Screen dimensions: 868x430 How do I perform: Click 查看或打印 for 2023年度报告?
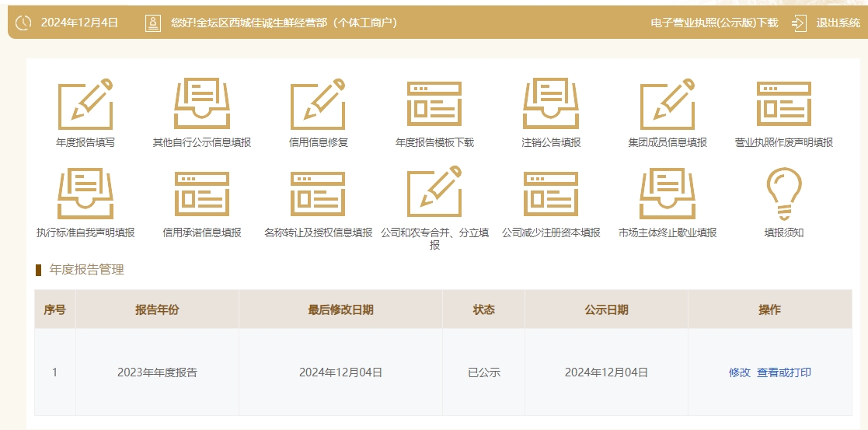tap(783, 372)
